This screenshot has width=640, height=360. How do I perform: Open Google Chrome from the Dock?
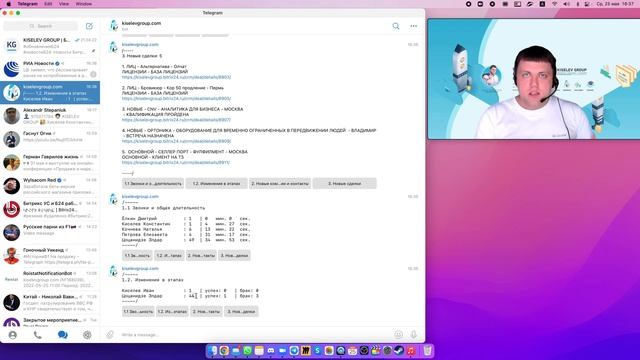(224, 351)
